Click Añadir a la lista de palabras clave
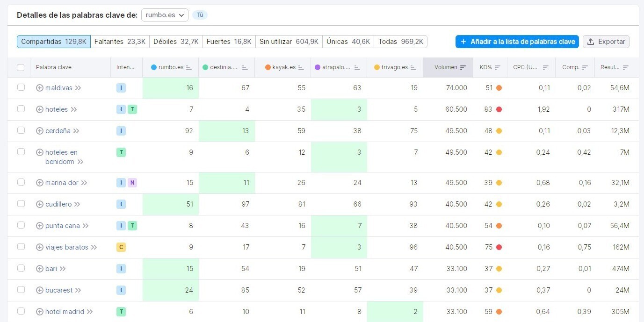Viewport: 644px width, 322px height. pos(517,42)
